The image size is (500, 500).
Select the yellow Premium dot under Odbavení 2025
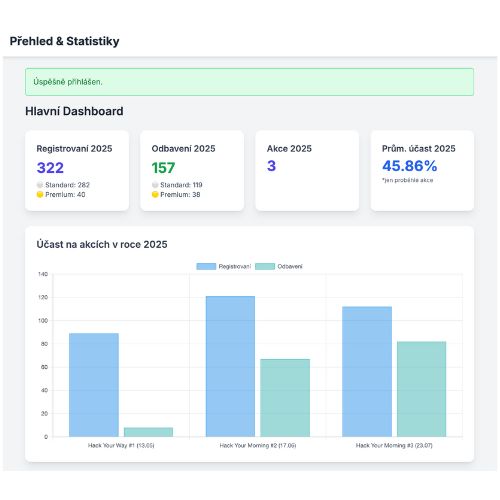coord(155,194)
